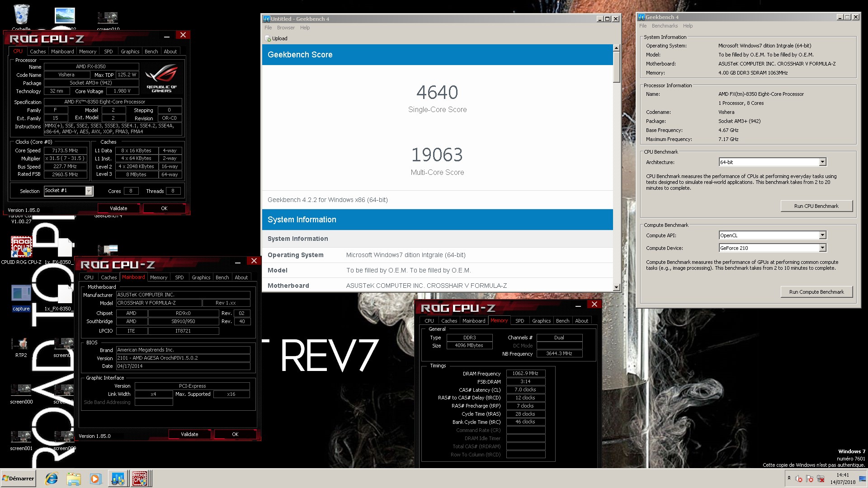Click the 19063 Multi-Core Score value
Viewport: 868px width, 488px height.
[437, 155]
